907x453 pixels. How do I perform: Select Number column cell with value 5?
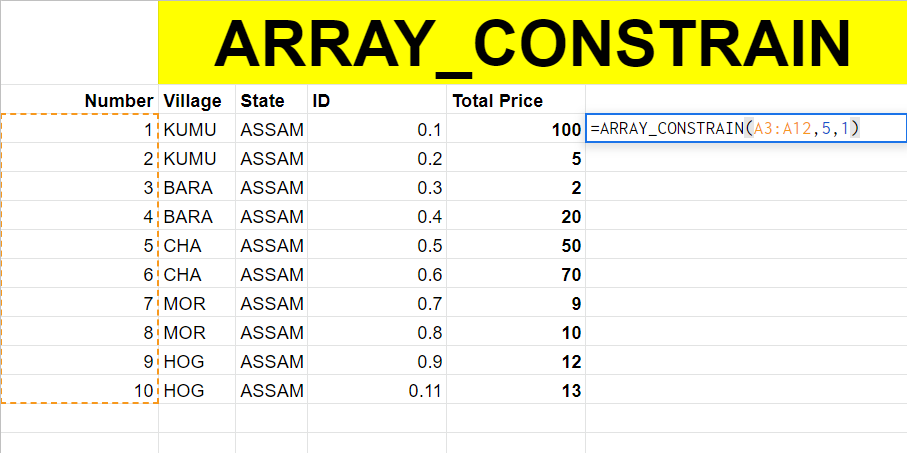click(79, 244)
